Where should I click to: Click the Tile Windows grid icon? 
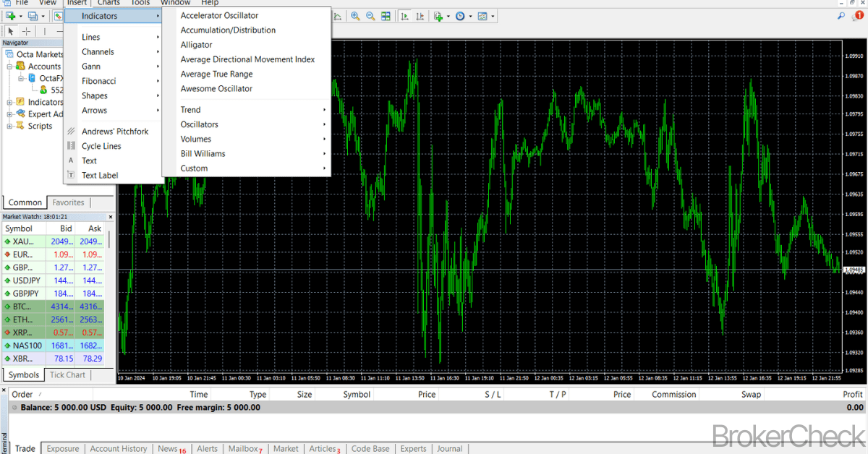pos(386,16)
